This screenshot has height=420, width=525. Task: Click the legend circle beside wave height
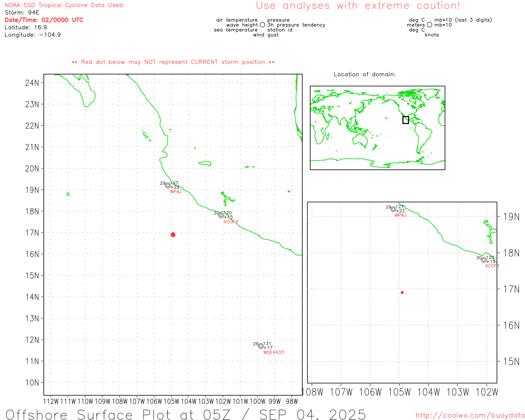[x=262, y=25]
